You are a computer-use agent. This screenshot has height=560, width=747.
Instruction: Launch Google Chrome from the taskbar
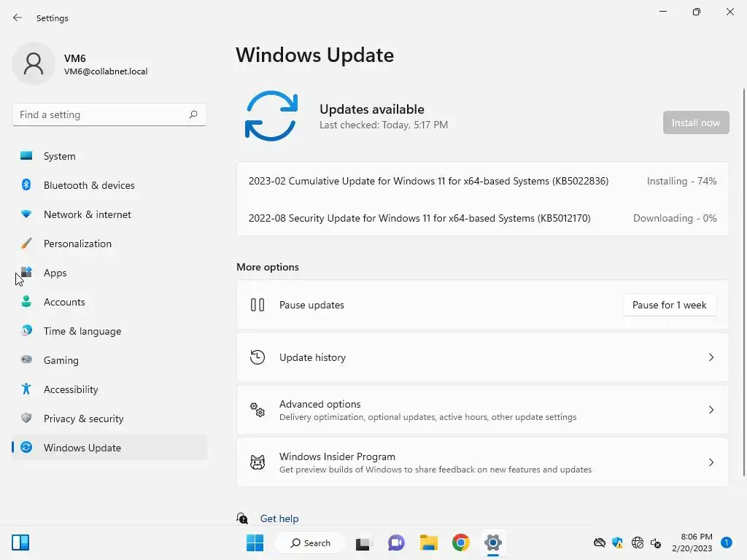click(461, 542)
